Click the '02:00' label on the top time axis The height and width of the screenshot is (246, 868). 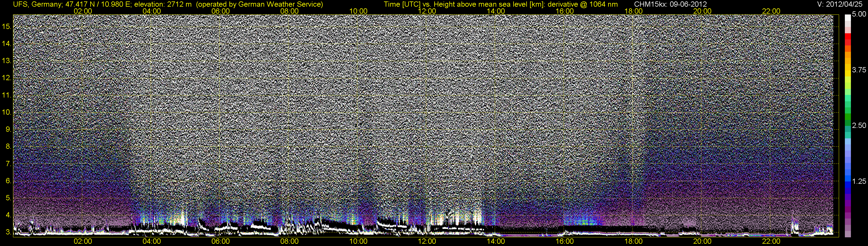pos(82,11)
